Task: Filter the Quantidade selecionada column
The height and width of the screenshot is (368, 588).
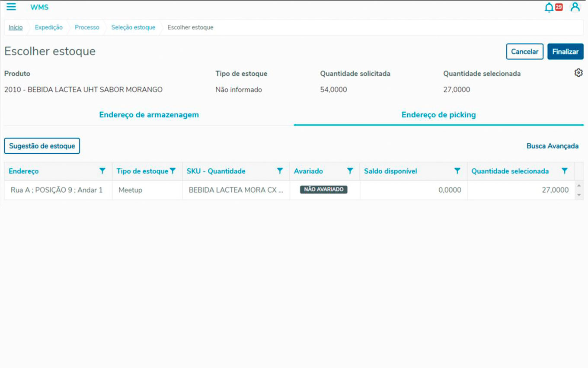Action: coord(564,171)
